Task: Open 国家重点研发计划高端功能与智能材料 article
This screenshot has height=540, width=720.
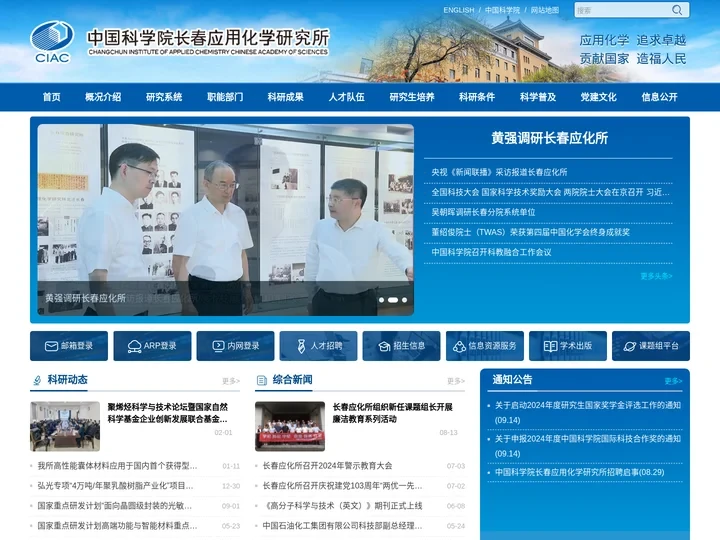Action: pyautogui.click(x=118, y=526)
